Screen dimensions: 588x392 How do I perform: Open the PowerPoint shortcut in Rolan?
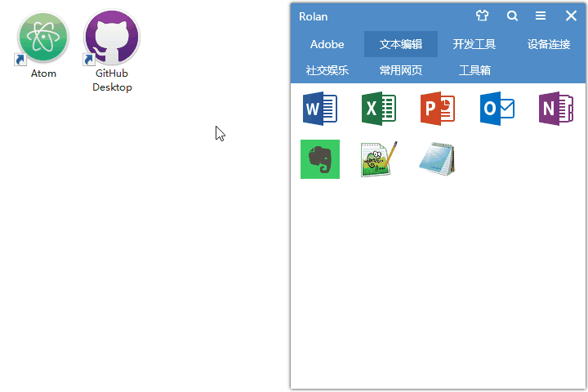pos(438,109)
